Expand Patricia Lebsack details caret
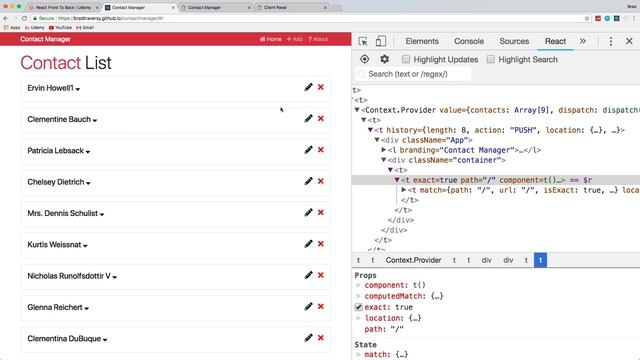This screenshot has height=360, width=640. click(88, 152)
